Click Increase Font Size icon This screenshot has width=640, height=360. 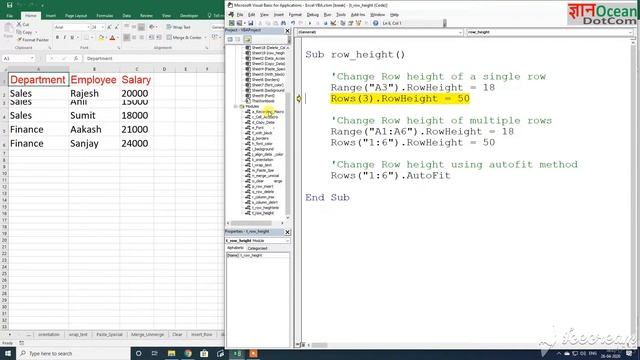tap(109, 27)
